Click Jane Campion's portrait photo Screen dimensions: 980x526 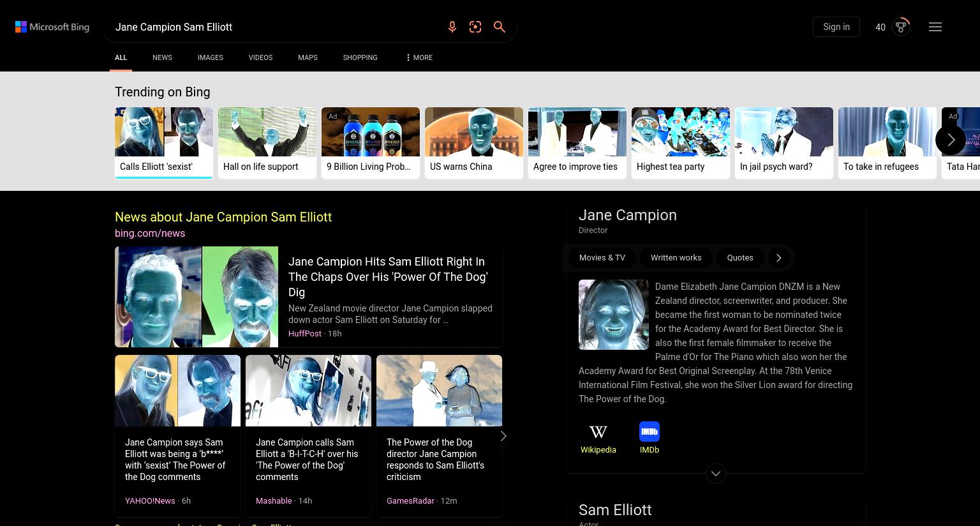pos(614,315)
